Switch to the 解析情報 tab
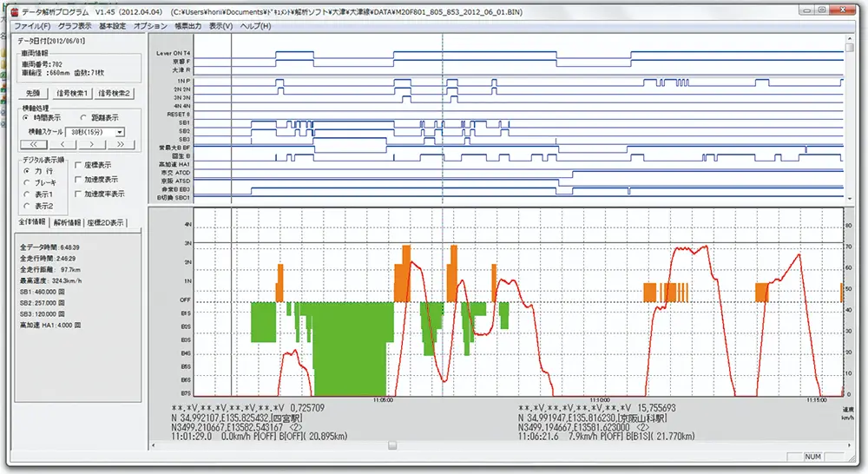This screenshot has width=868, height=474. [x=66, y=223]
